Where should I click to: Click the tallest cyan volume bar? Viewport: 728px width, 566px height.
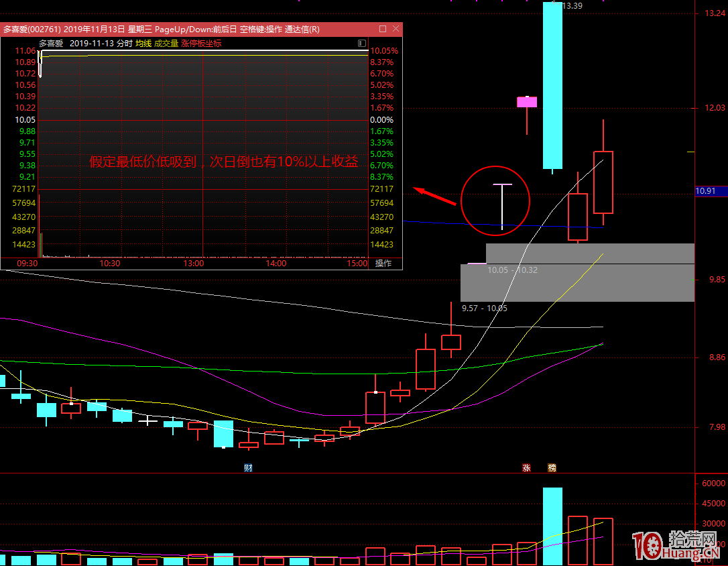(x=552, y=526)
